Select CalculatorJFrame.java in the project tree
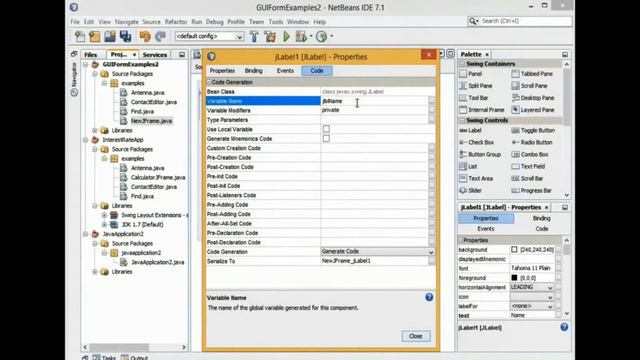This screenshot has height=360, width=640. (158, 178)
